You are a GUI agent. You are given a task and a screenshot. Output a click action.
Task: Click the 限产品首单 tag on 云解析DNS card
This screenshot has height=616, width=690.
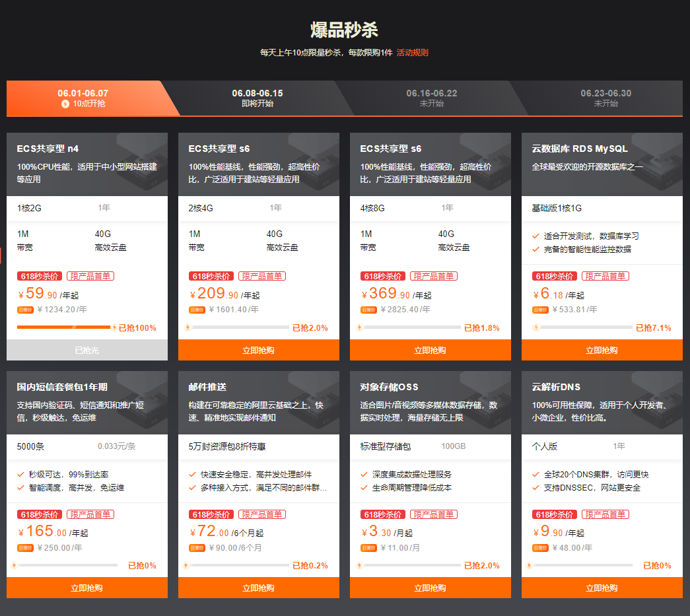pyautogui.click(x=605, y=514)
